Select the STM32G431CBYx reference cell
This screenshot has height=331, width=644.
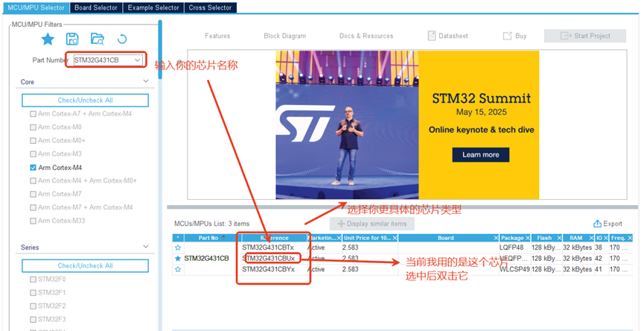268,269
